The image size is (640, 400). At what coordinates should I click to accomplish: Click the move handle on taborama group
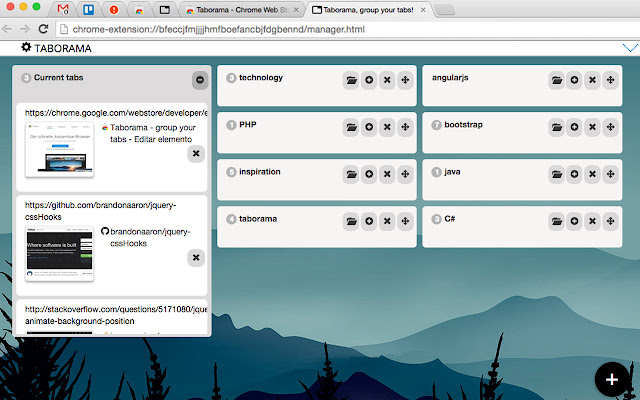(x=405, y=221)
